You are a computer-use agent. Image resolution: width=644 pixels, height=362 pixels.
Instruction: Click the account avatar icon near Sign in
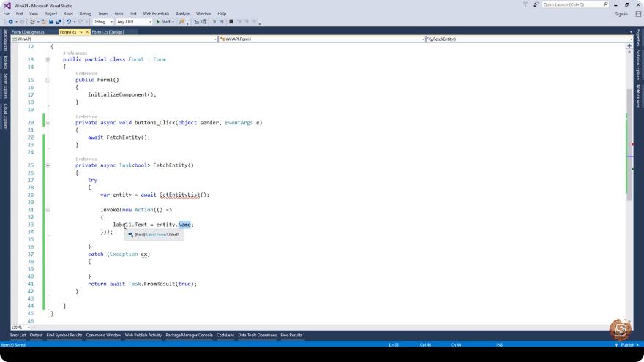pyautogui.click(x=638, y=14)
